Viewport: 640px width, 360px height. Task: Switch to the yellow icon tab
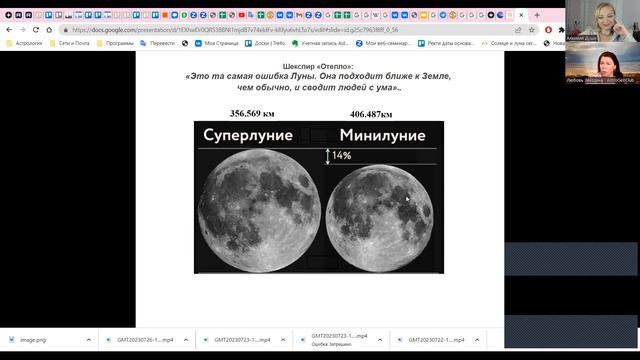tap(424, 15)
